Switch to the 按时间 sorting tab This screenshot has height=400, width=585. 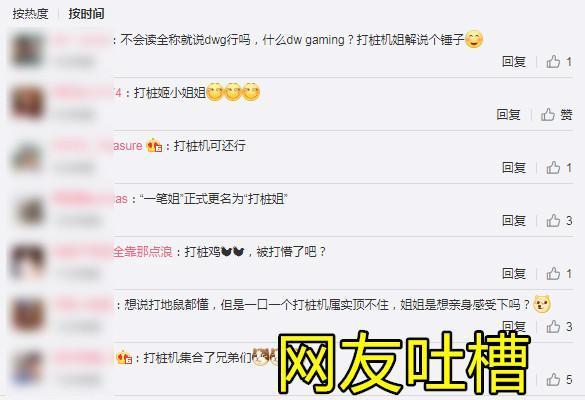pos(86,14)
